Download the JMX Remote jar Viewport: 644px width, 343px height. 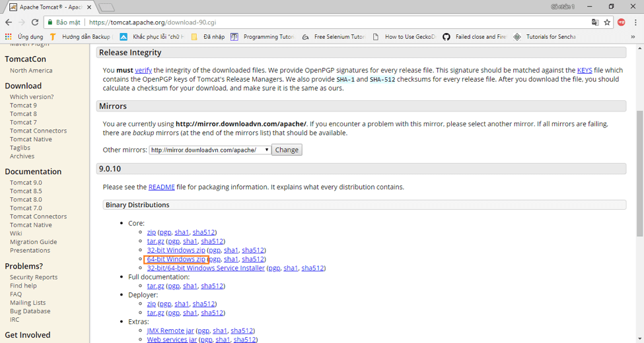click(x=170, y=330)
